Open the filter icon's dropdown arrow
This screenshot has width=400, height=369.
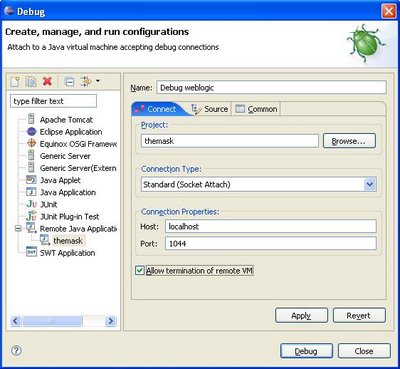tap(97, 81)
